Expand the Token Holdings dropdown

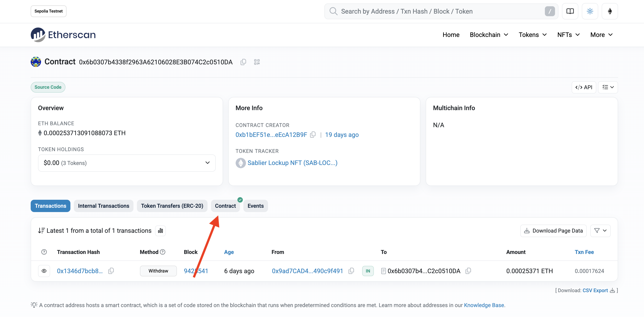click(x=207, y=163)
